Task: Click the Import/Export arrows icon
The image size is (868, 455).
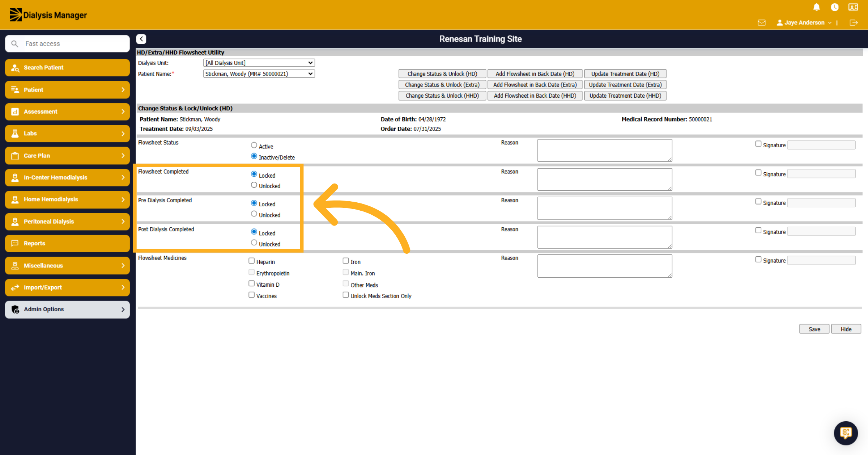Action: click(x=15, y=287)
